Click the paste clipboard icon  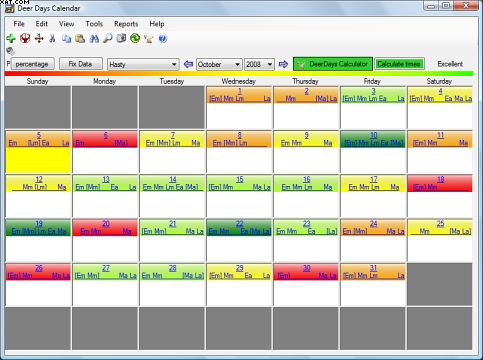[80, 38]
